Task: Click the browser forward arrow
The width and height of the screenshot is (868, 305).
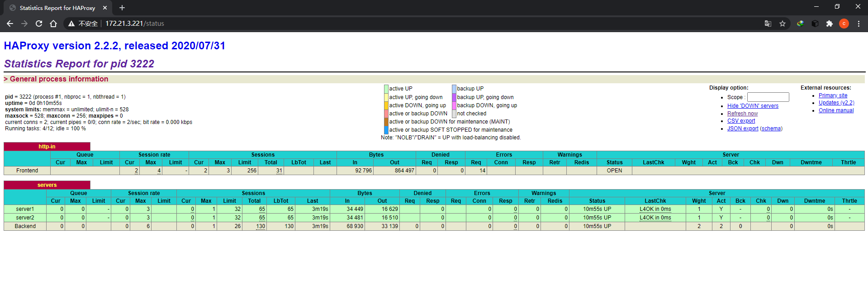Action: [24, 24]
